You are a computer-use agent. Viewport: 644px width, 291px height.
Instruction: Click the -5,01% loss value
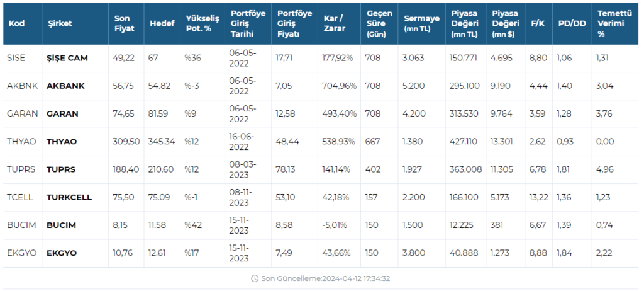(x=335, y=225)
